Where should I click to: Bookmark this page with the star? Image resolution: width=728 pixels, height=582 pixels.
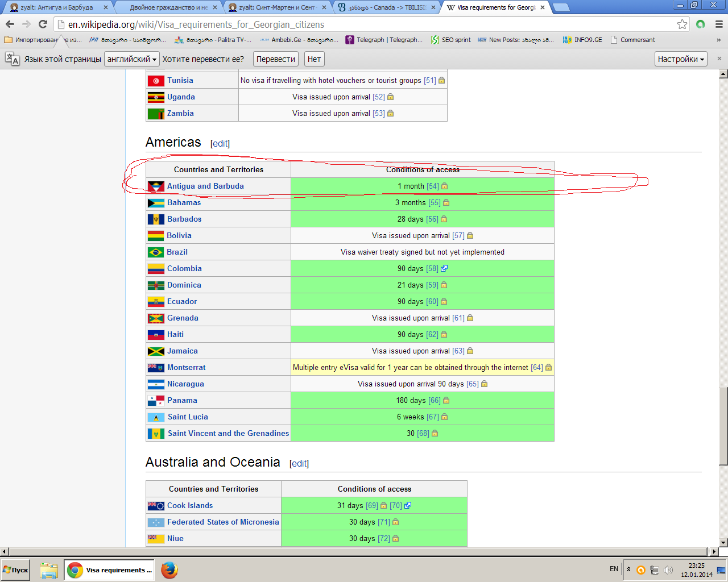pos(682,24)
